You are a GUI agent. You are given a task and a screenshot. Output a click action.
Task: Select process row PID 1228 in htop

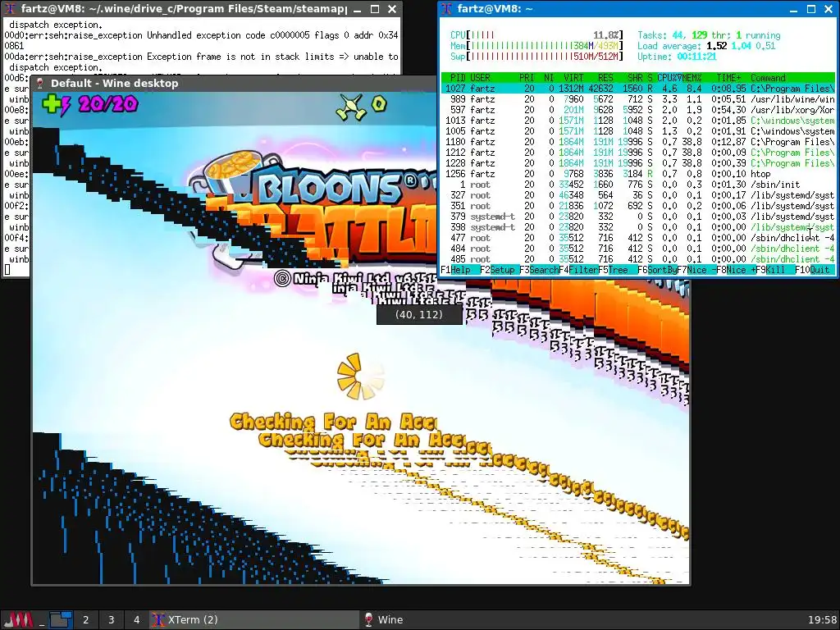(x=638, y=163)
